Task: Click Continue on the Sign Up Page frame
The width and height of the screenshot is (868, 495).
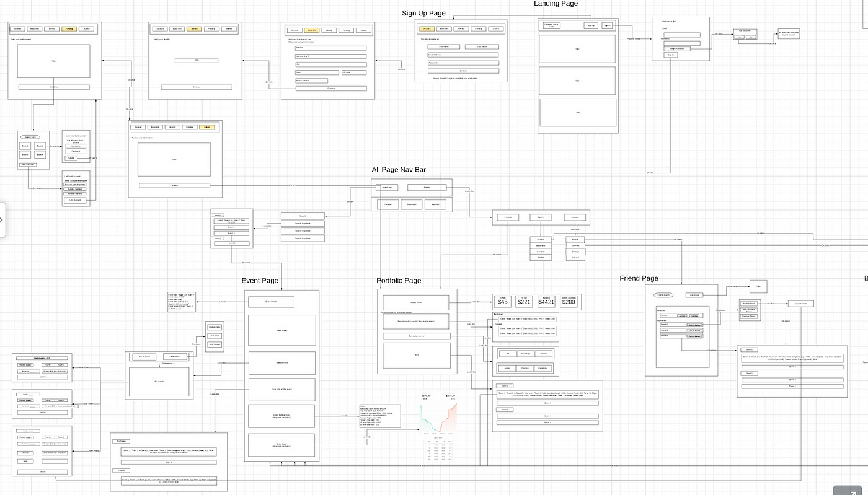Action: coord(463,71)
